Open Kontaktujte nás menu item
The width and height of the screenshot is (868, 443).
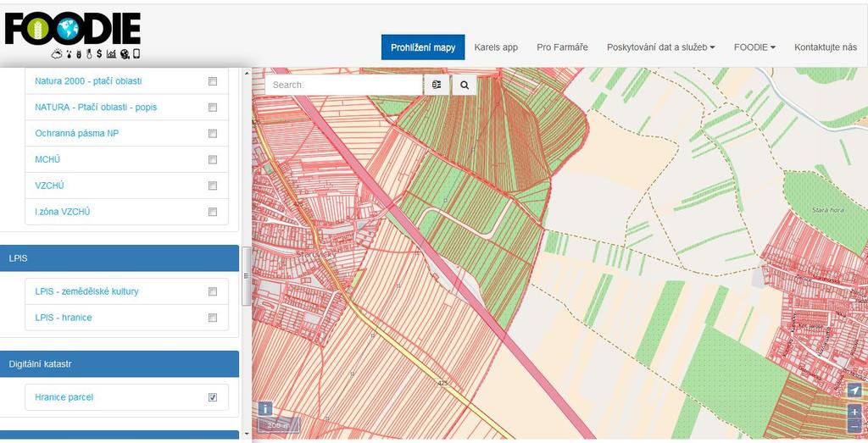[826, 47]
